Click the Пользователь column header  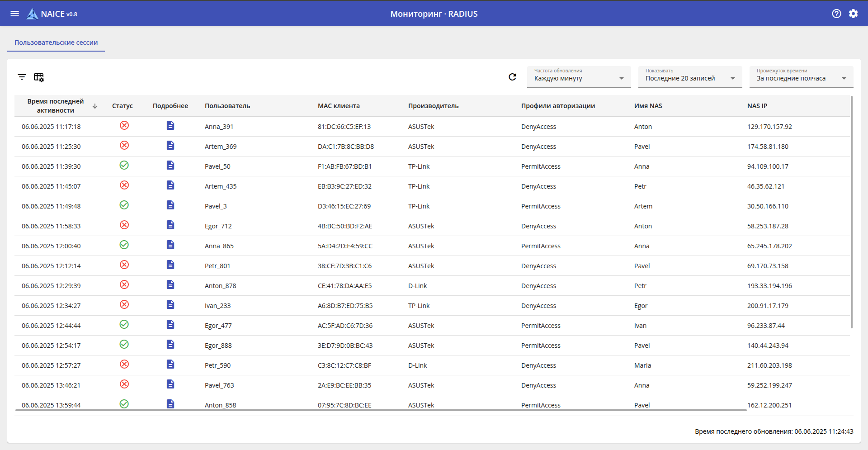[x=227, y=106]
